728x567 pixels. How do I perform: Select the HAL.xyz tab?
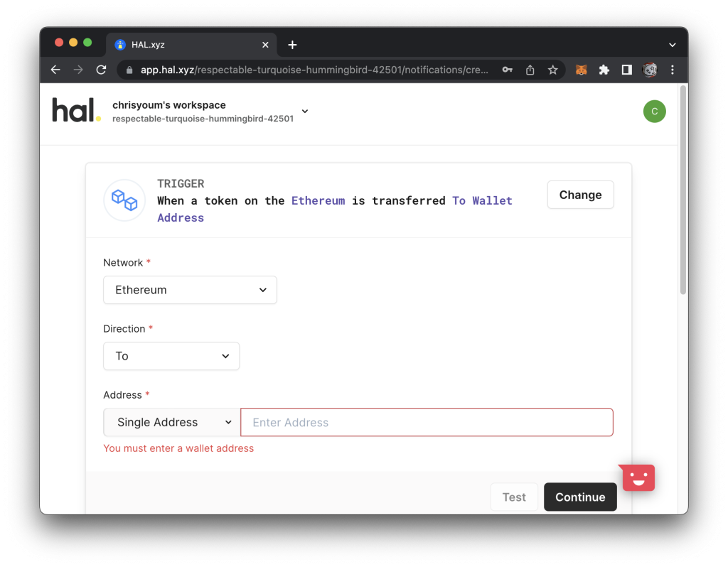pyautogui.click(x=191, y=45)
